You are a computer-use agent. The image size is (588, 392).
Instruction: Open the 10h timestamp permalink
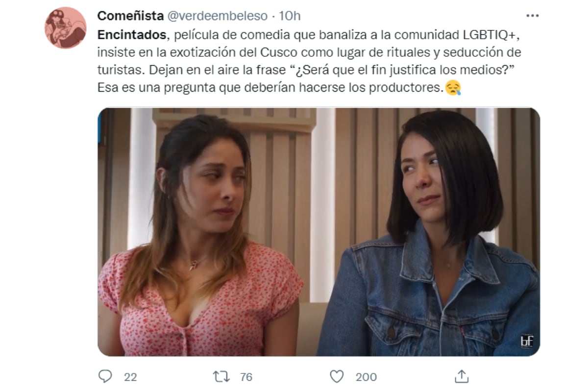tap(290, 16)
